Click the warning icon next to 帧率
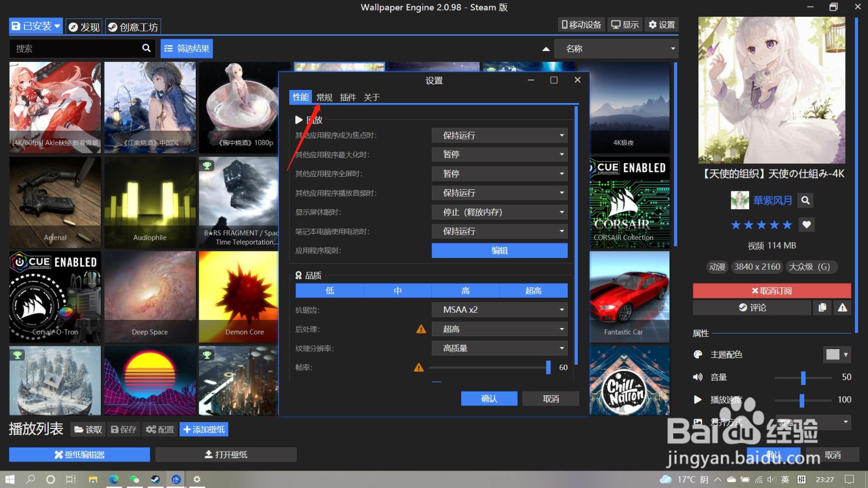868x488 pixels. 419,368
